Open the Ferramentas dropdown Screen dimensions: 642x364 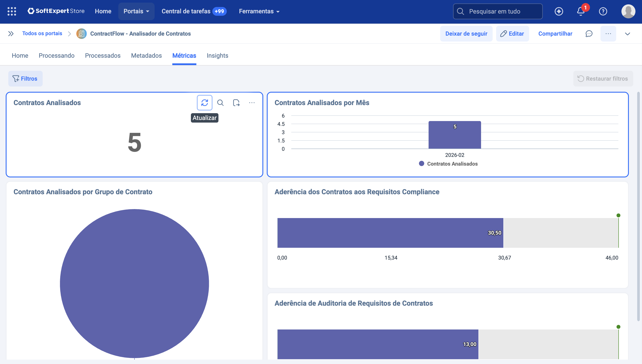pos(259,11)
